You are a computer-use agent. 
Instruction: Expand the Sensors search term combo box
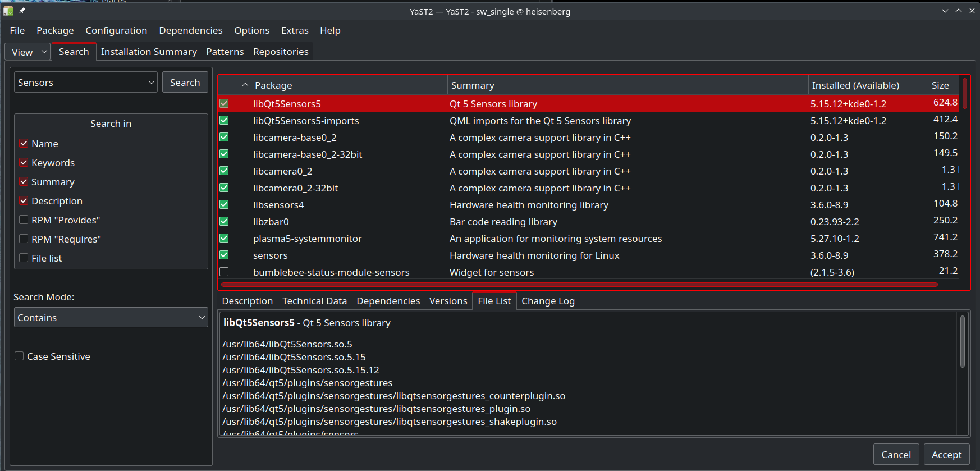tap(151, 82)
